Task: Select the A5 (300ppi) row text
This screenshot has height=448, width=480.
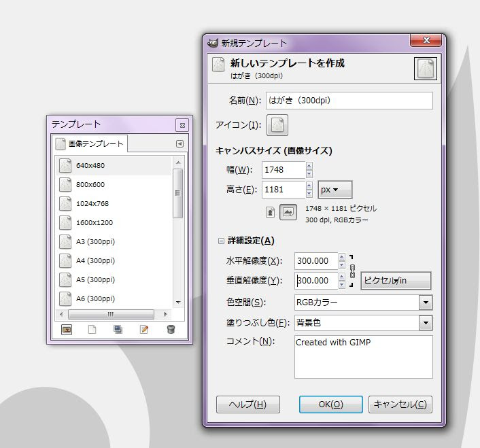Action: 95,279
